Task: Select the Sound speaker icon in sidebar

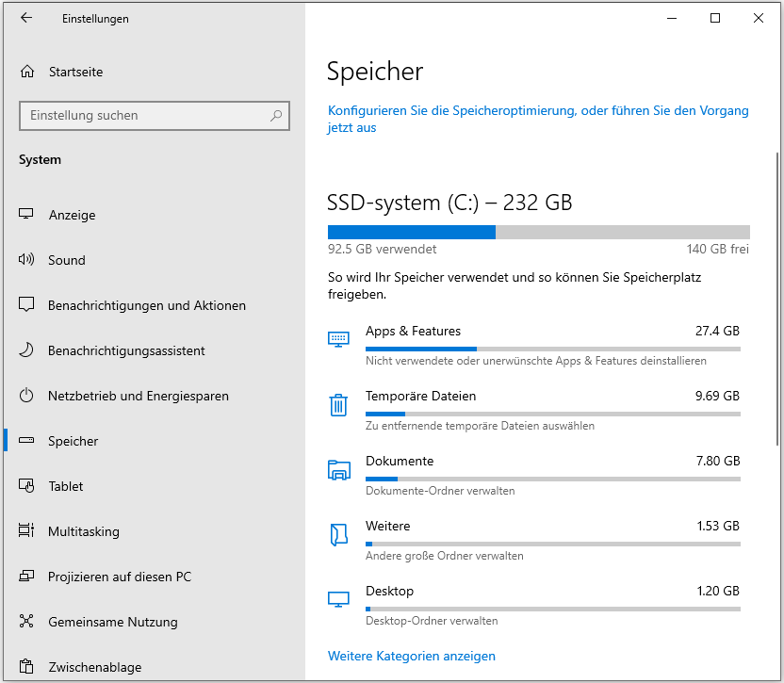Action: (26, 260)
